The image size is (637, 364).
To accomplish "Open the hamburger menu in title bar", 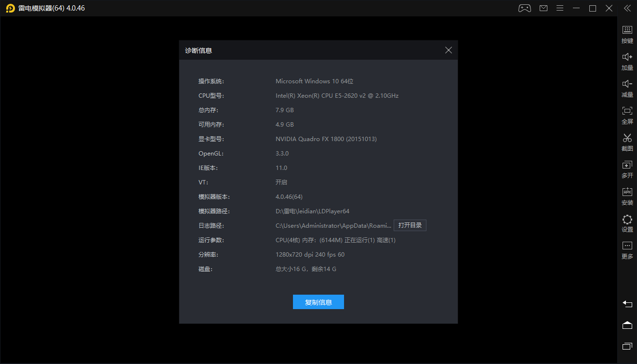I will pyautogui.click(x=560, y=8).
